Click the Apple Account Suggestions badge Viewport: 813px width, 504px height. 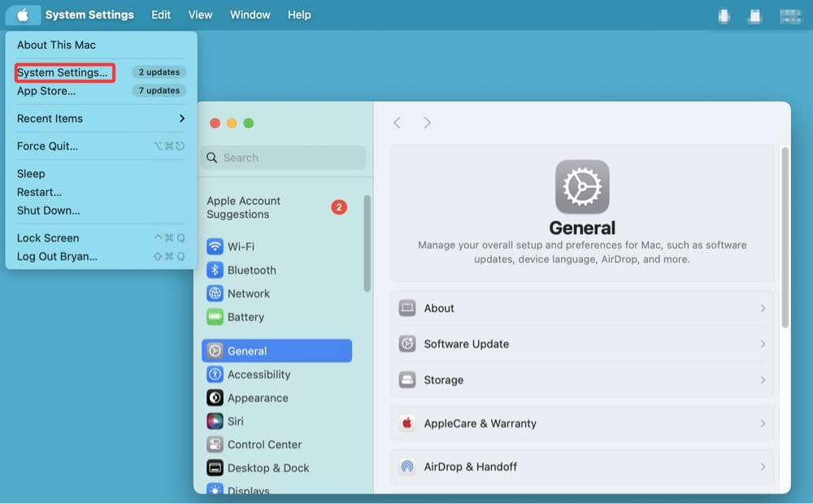[339, 207]
